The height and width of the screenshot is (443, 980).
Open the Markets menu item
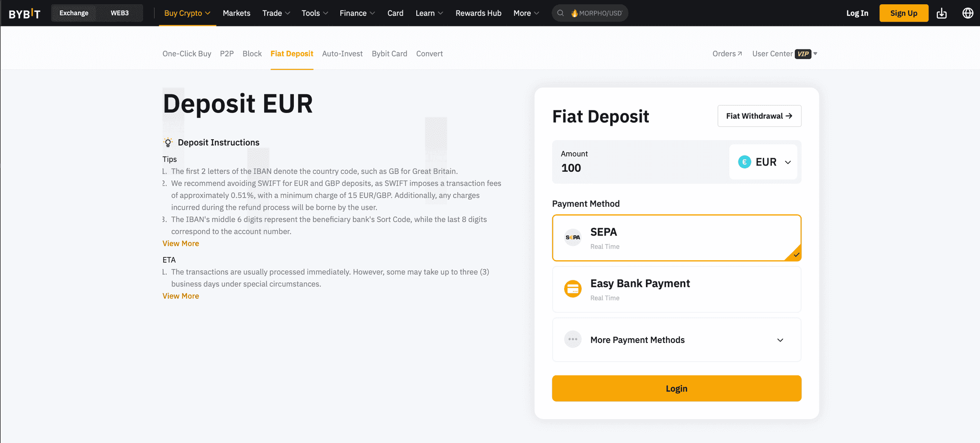pyautogui.click(x=236, y=13)
